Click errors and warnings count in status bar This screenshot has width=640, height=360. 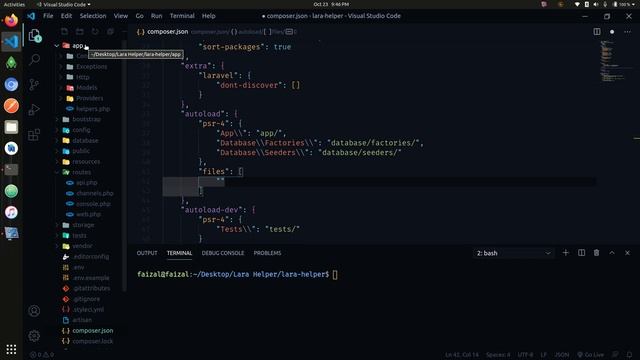click(x=42, y=355)
